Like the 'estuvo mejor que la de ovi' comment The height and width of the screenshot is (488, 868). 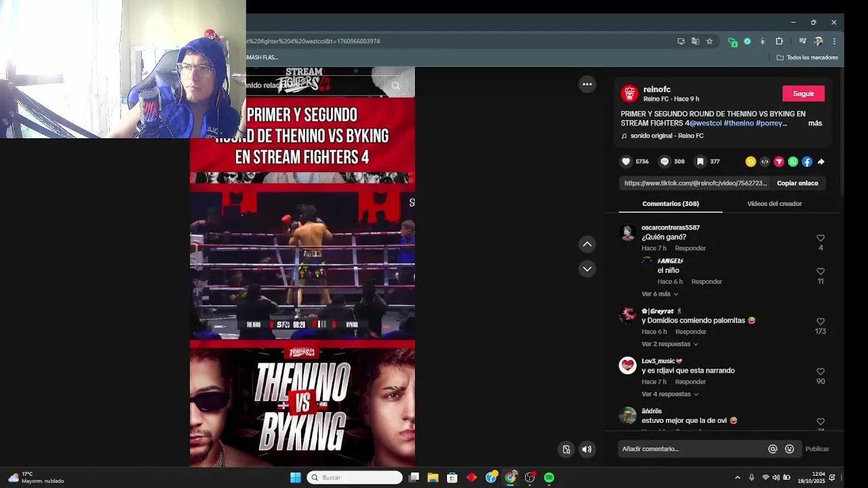point(821,422)
